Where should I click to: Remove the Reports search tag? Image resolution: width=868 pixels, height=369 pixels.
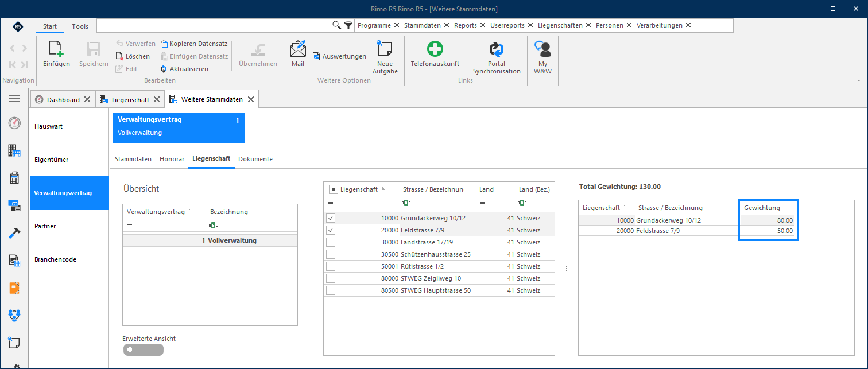(x=483, y=25)
